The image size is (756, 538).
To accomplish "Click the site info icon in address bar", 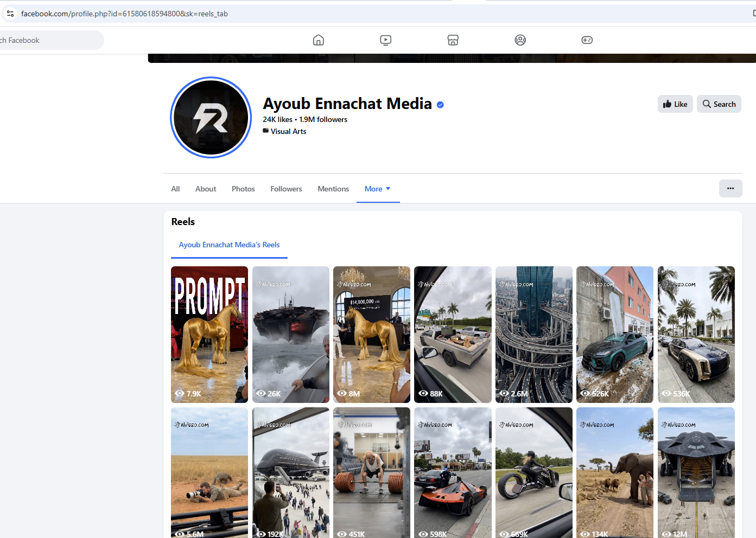I will pos(10,14).
